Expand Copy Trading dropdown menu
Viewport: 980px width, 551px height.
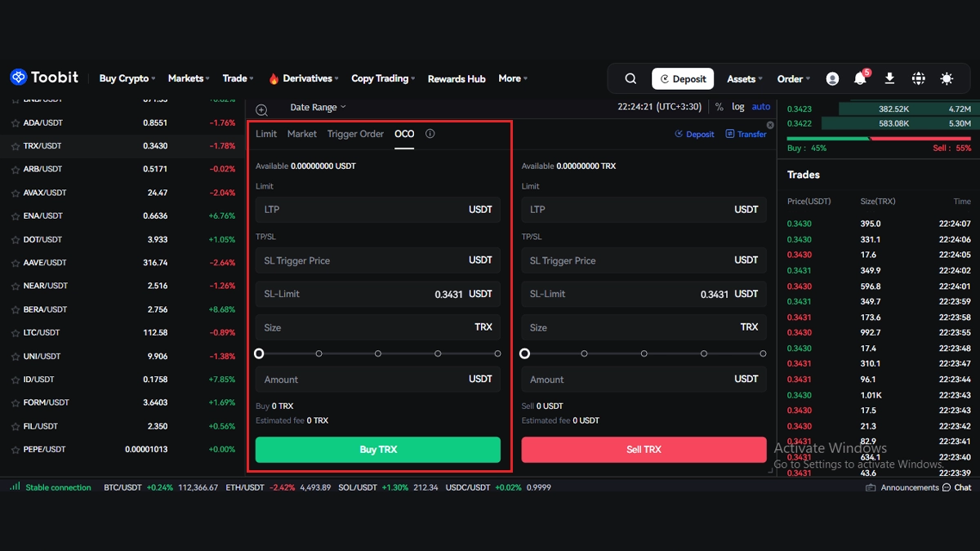click(x=383, y=78)
